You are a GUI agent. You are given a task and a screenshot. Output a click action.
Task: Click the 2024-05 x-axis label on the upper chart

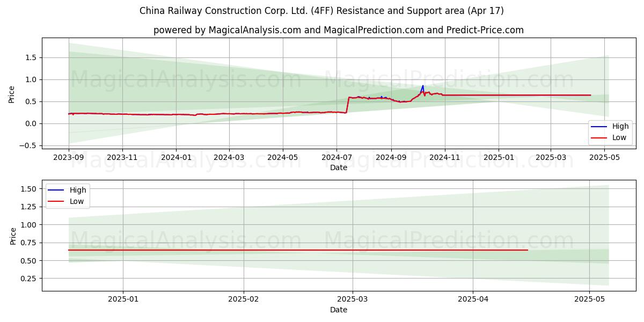pos(283,158)
